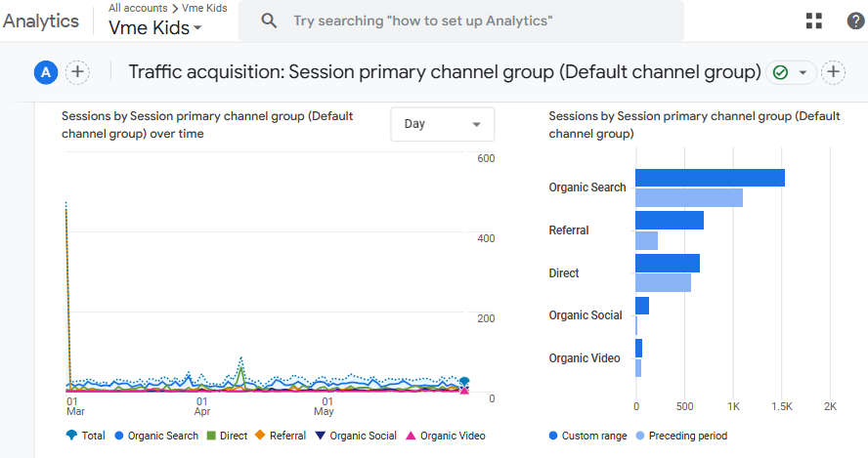Click the Total series marker in legend
The image size is (868, 458).
coord(72,436)
